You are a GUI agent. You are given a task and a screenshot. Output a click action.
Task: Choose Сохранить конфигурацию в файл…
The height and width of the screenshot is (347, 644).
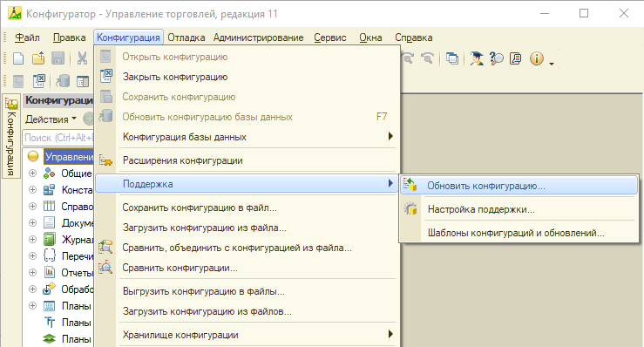coord(247,208)
